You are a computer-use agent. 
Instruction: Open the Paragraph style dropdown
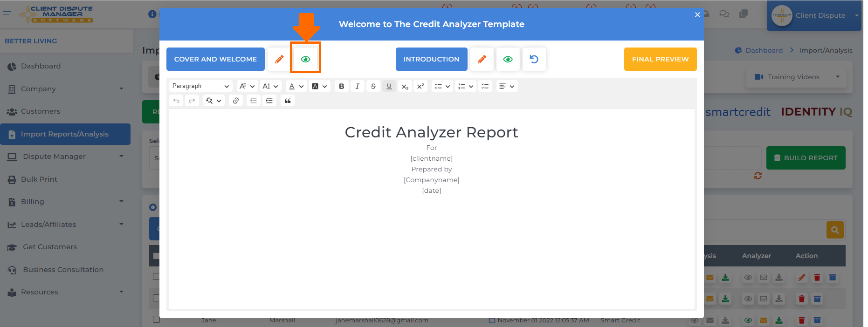click(200, 86)
